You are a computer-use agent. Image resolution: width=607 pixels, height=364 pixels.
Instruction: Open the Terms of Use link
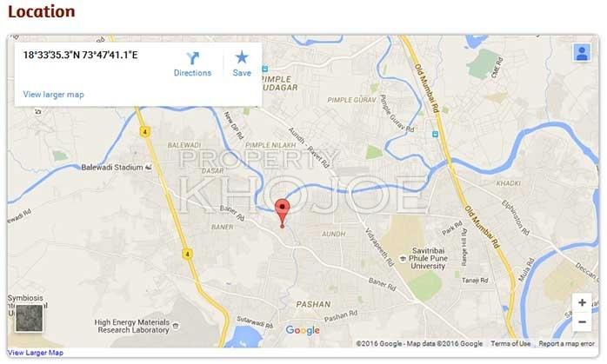(510, 343)
